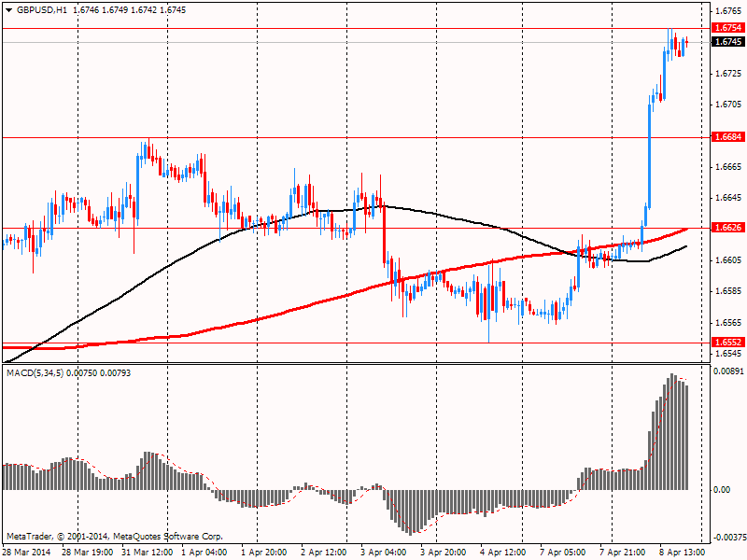Click the triangle arrow beside GBPUSD,H1

coord(8,10)
